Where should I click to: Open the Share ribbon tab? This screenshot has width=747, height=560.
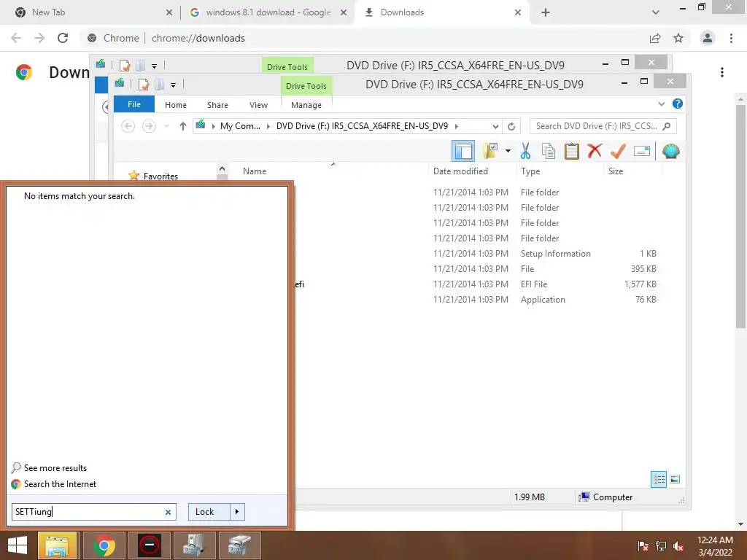[x=217, y=105]
